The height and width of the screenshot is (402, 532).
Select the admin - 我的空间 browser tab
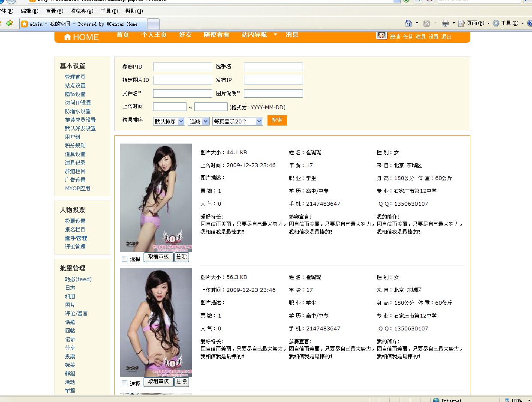click(83, 24)
